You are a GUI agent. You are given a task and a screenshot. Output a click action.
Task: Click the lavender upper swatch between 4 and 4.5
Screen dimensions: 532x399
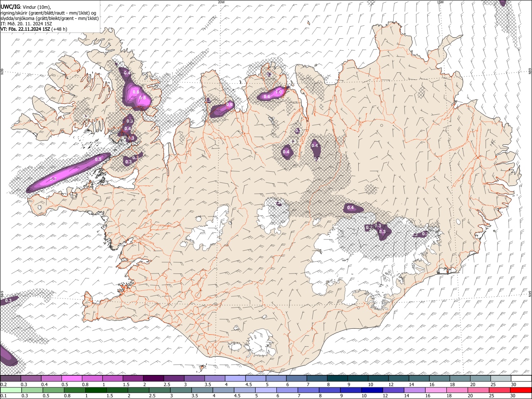click(x=235, y=379)
